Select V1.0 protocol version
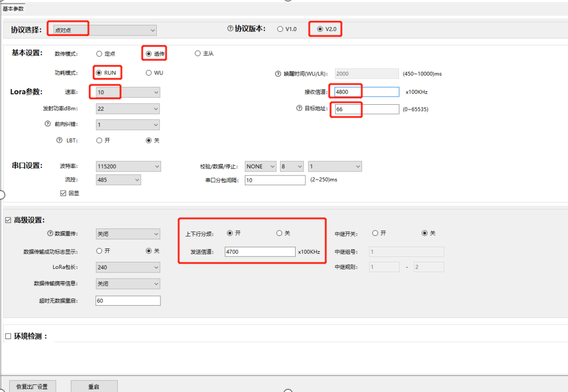The width and height of the screenshot is (568, 392). click(280, 29)
